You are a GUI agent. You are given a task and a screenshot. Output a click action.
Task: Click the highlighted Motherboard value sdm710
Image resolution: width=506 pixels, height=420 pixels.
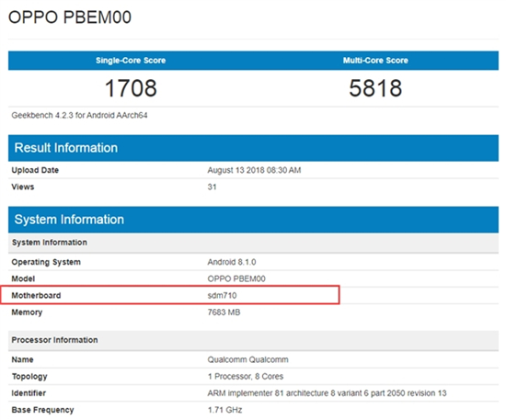point(222,295)
